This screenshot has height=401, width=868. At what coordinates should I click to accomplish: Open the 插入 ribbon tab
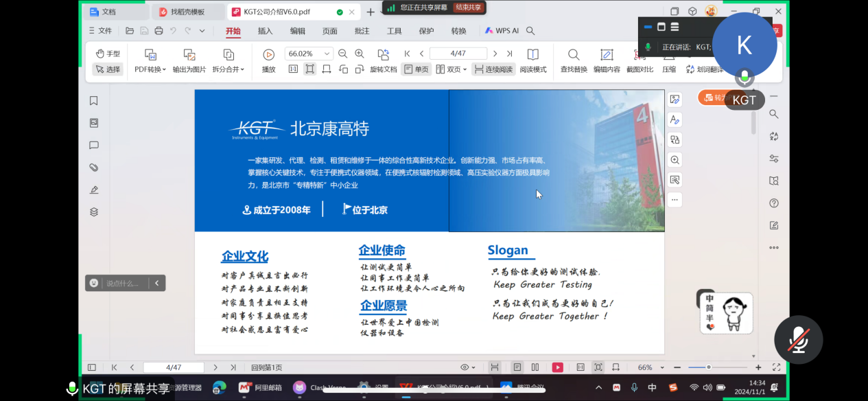[x=266, y=31]
